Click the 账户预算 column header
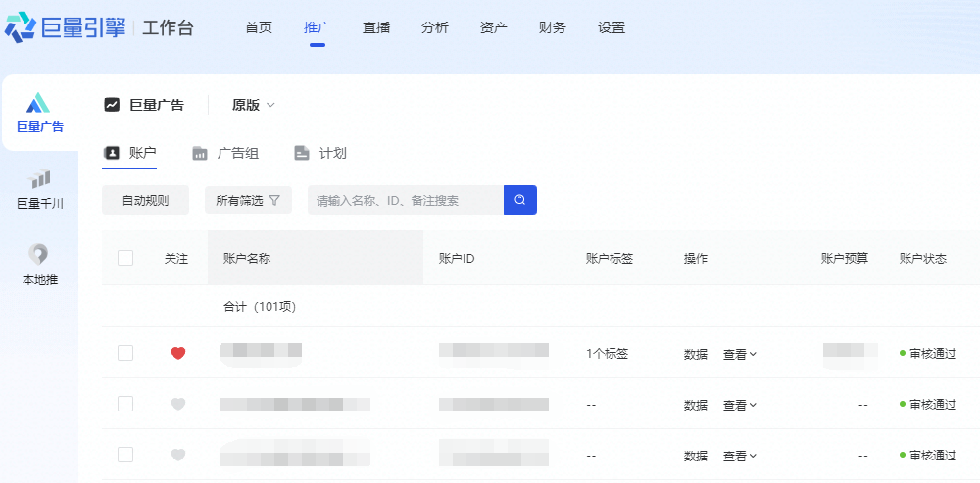Screen dimensions: 980x483 [x=845, y=258]
